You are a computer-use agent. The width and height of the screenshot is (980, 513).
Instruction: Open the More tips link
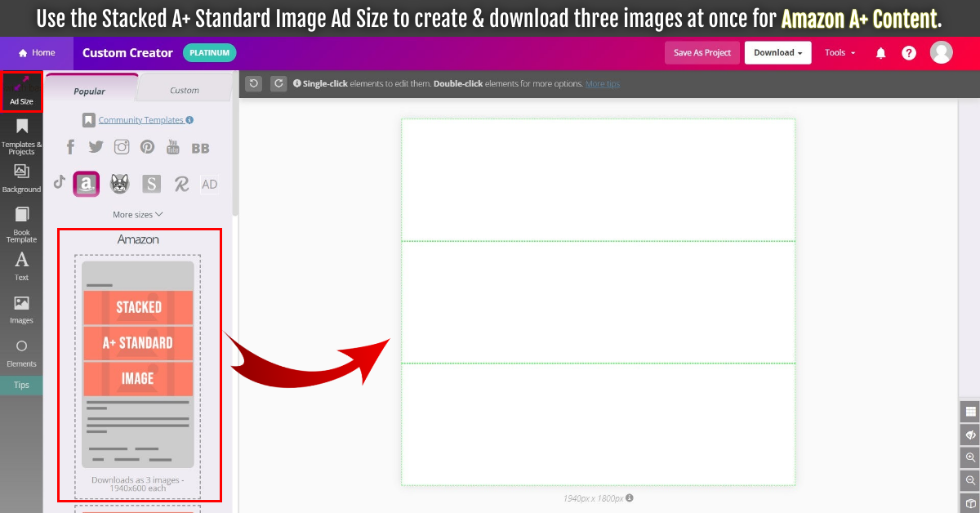pos(603,83)
